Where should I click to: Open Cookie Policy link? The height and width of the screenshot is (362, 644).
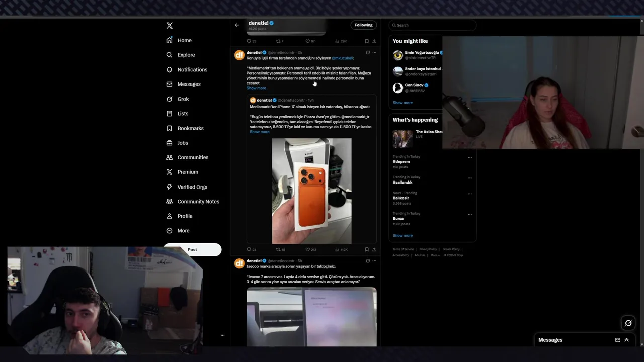click(451, 249)
